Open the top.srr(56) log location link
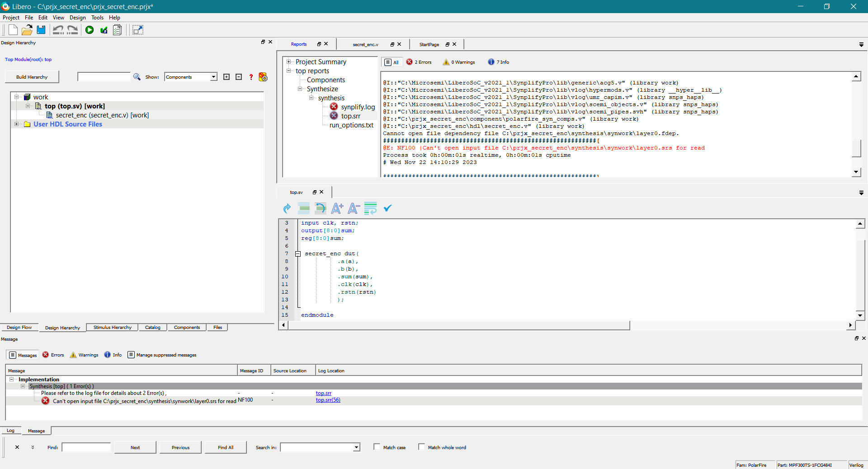The height and width of the screenshot is (469, 868). [x=328, y=400]
